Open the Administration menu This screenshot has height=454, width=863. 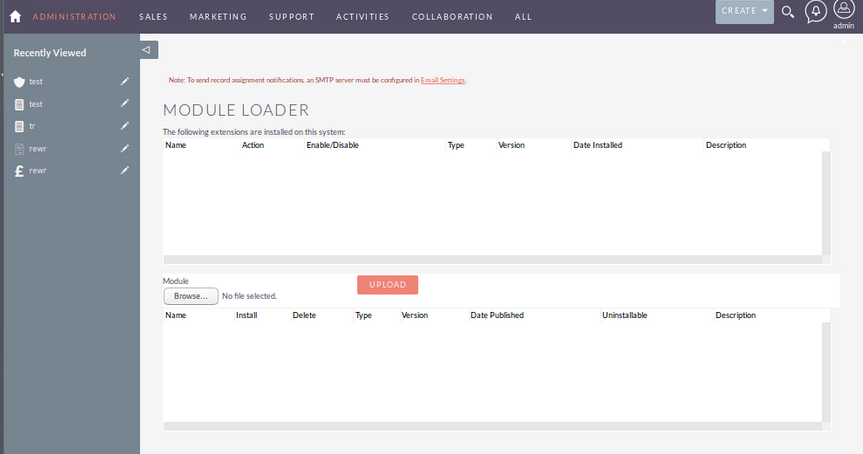click(x=74, y=17)
